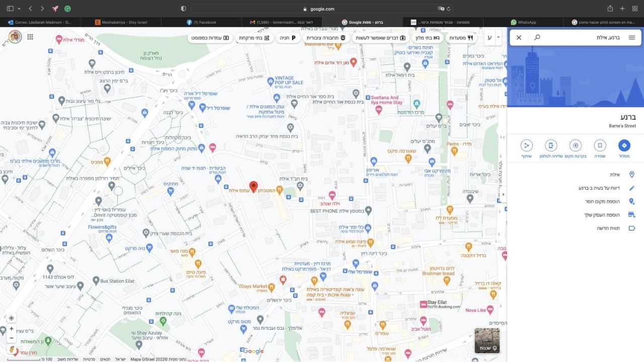Screen dimensions: 644x362
Task: Open the Safari sidebar dropdown chevron
Action: coord(19,9)
